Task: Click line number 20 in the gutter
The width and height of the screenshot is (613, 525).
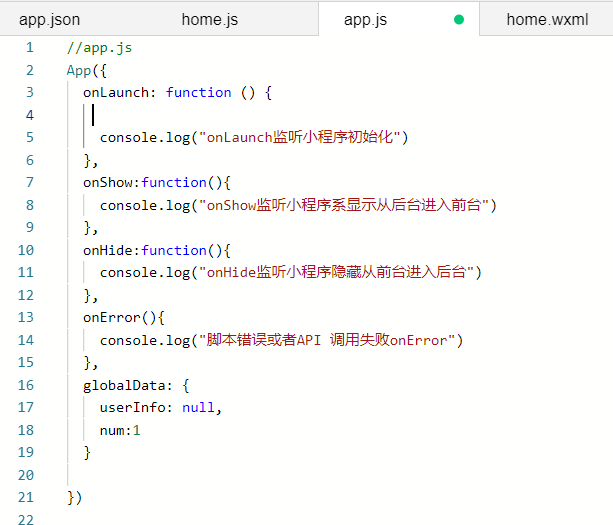Action: point(26,475)
